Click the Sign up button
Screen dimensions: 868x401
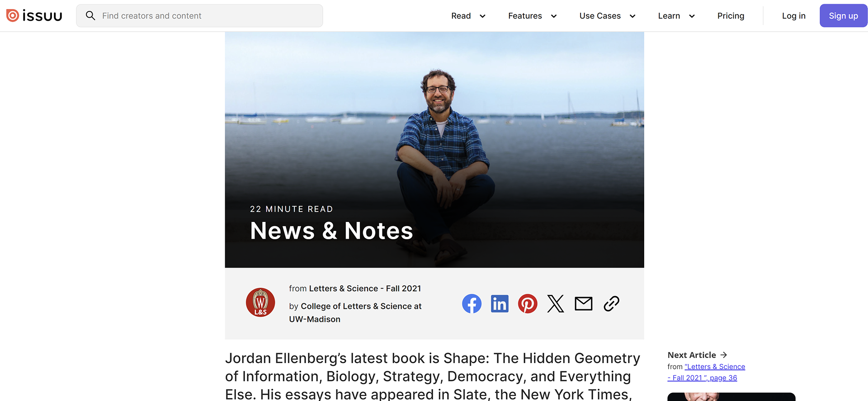pos(843,16)
